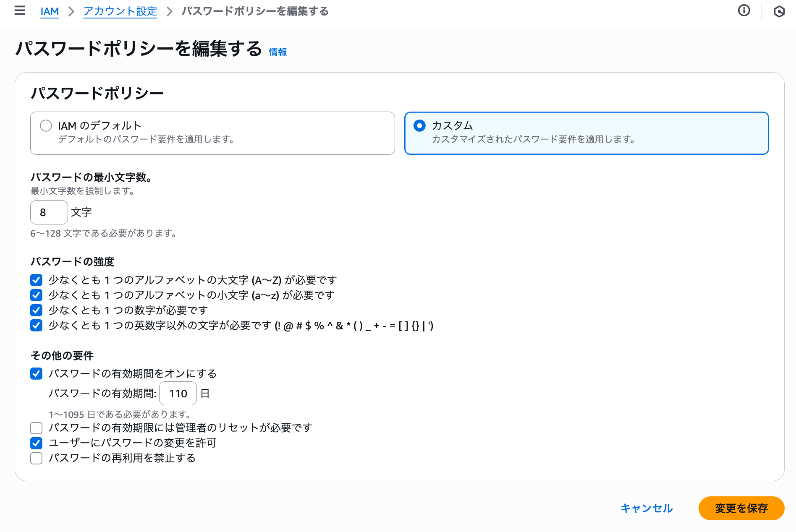The width and height of the screenshot is (796, 532).
Task: Toggle ユーザーにパスワードの変更を許可 checkbox
Action: point(37,443)
